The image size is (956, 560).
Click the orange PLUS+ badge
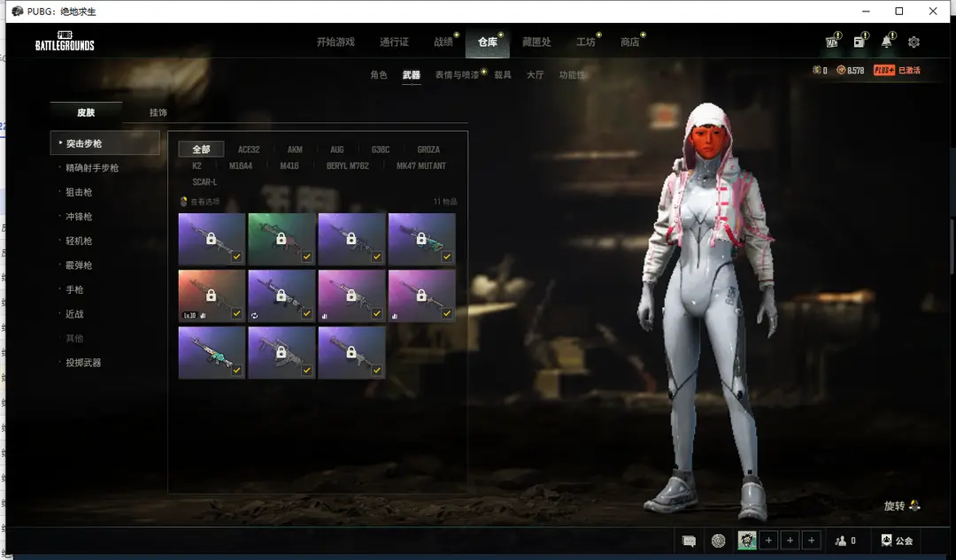[884, 70]
